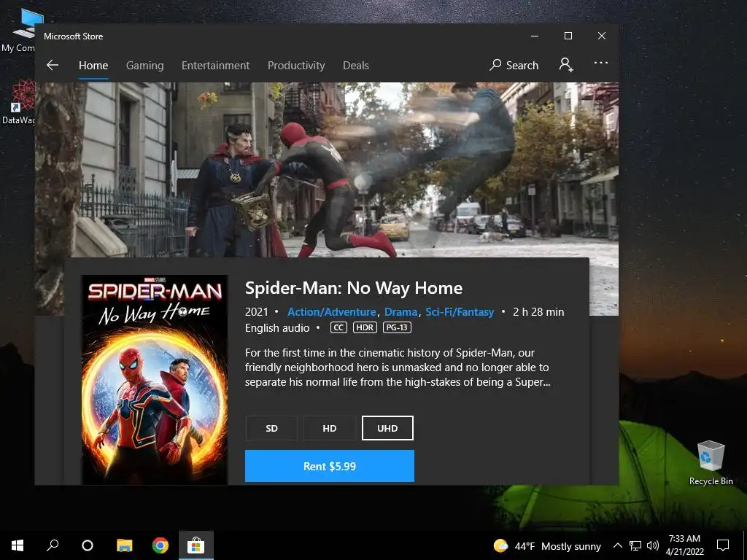Select the DataWag desktop shortcut
This screenshot has height=560, width=747.
click(18, 102)
